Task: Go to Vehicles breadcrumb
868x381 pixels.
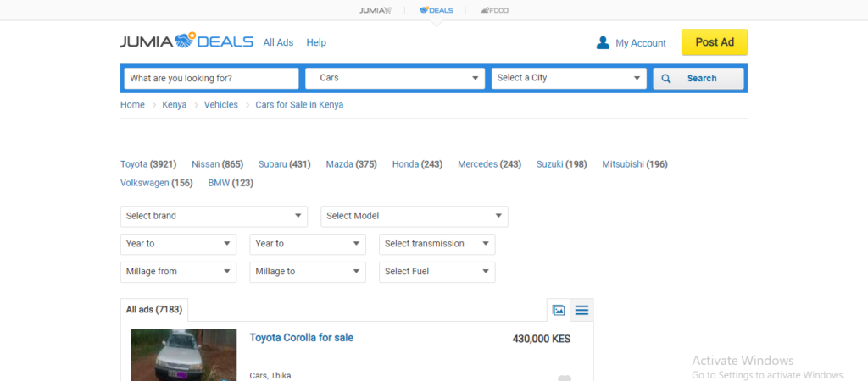Action: (221, 104)
